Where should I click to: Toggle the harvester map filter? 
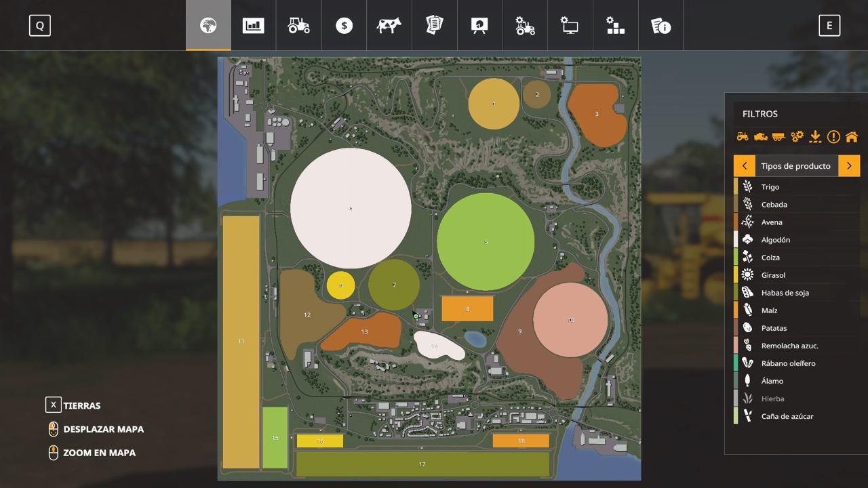click(x=761, y=137)
